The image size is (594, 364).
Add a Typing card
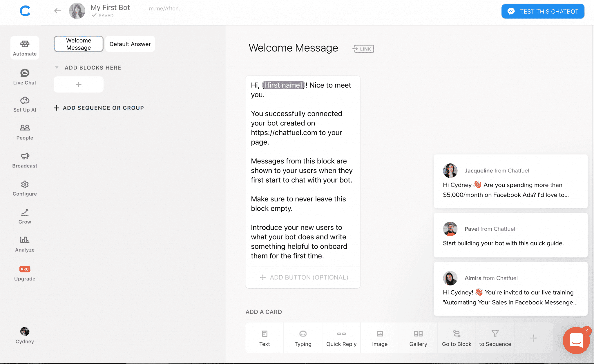(x=303, y=338)
